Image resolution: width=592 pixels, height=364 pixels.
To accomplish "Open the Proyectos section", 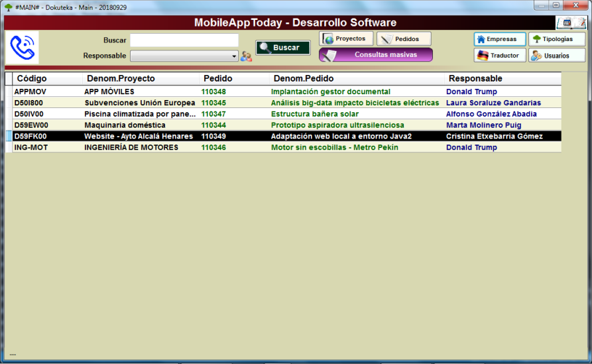I will [346, 38].
